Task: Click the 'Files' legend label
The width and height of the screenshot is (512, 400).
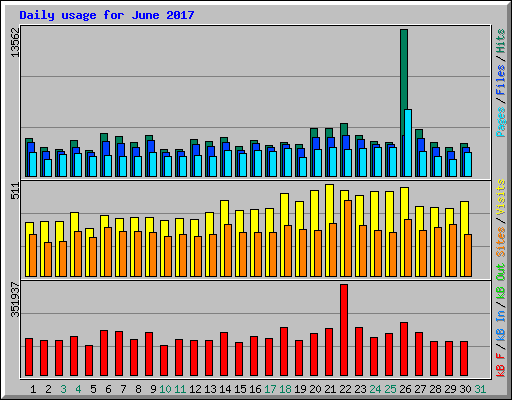Action: pyautogui.click(x=501, y=80)
